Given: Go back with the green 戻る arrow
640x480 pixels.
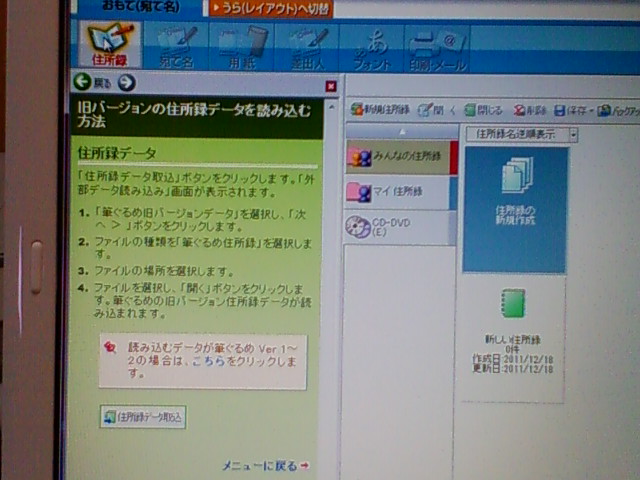Looking at the screenshot, I should pos(83,81).
